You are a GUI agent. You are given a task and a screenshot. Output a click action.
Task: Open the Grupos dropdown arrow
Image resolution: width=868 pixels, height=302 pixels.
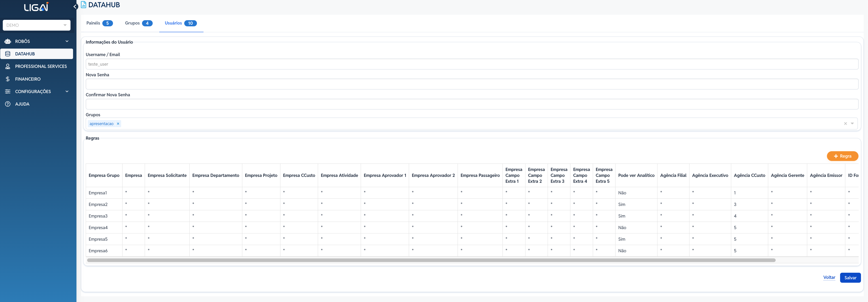(852, 124)
